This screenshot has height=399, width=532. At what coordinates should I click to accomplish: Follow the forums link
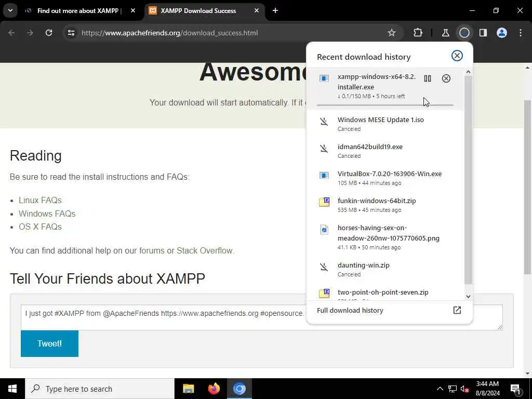pos(152,251)
